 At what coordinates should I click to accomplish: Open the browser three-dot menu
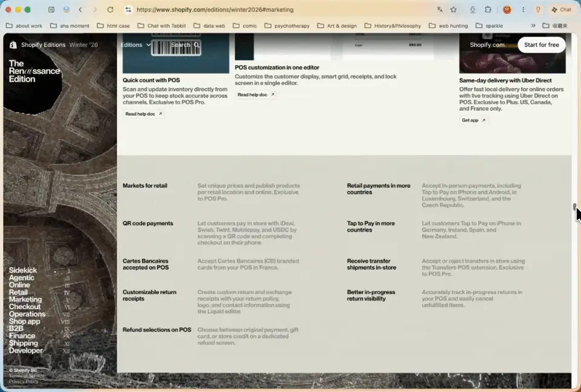523,10
